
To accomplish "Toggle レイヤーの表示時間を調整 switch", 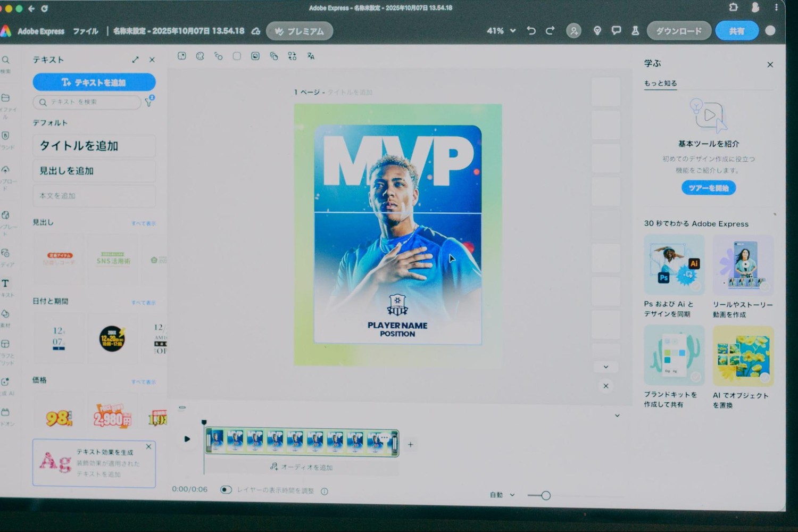I will click(x=226, y=489).
